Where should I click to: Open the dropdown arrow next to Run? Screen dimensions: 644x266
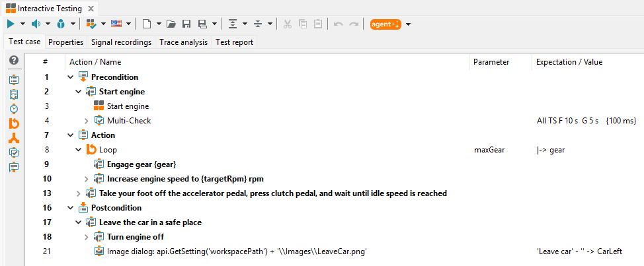[x=22, y=24]
